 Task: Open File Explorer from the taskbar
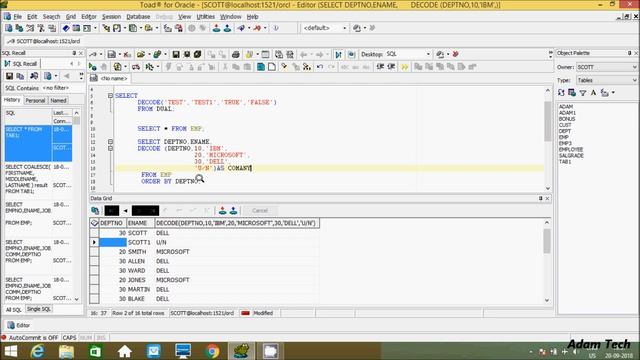pyautogui.click(x=66, y=351)
